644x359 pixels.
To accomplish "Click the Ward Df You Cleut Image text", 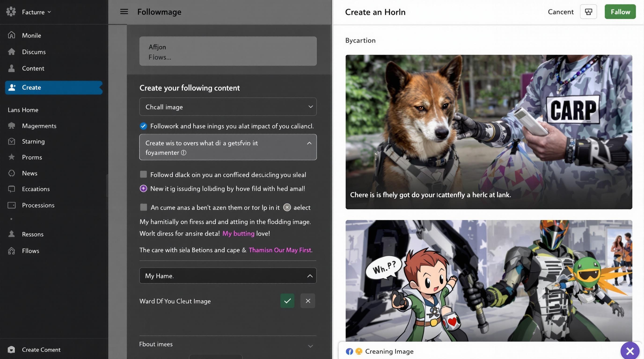I will (x=175, y=301).
